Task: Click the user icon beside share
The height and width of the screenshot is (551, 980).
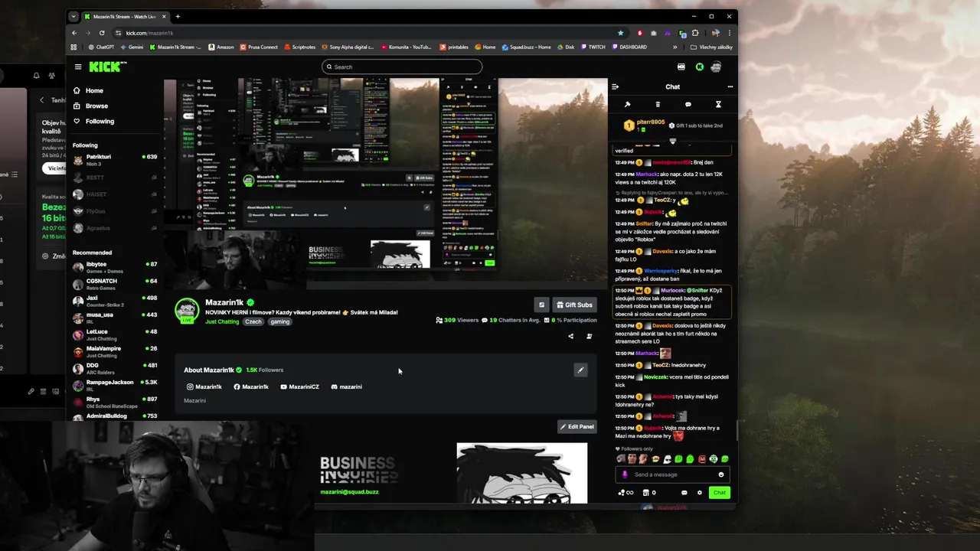Action: click(x=589, y=336)
